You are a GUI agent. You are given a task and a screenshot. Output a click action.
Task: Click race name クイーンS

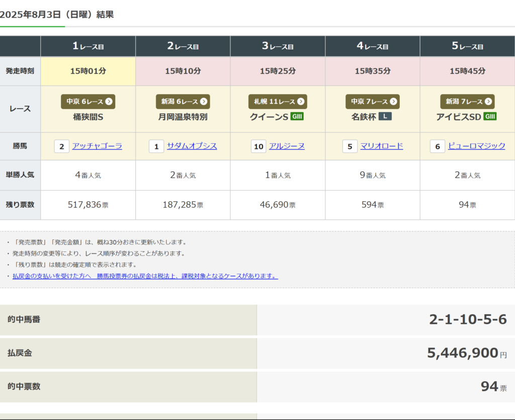[x=269, y=117]
